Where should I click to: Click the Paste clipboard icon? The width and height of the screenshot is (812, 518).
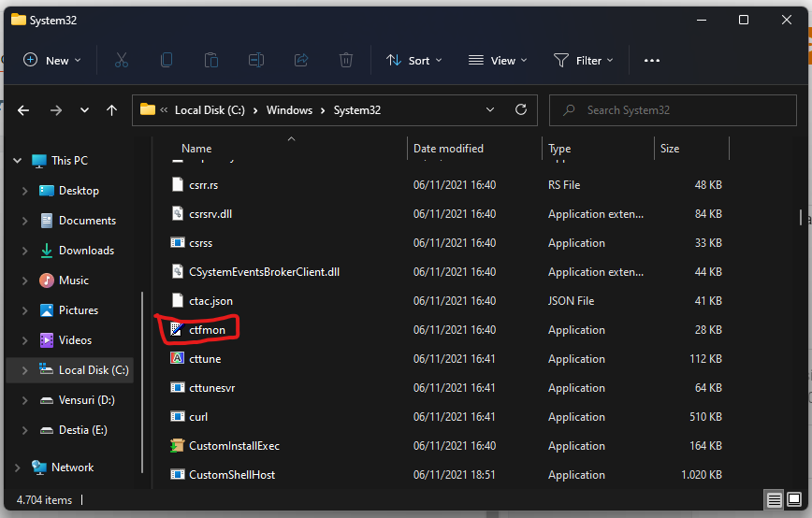[x=211, y=60]
